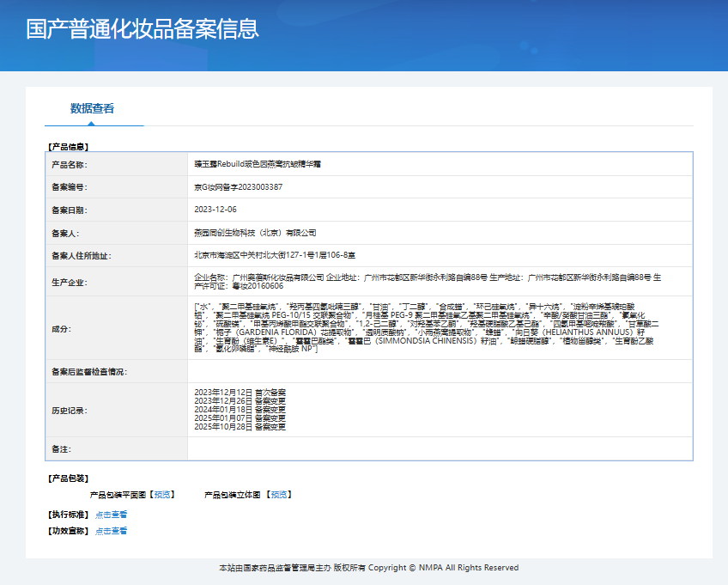Click the 产品信息 section heading
Screen dimensions: 728x585
pyautogui.click(x=68, y=147)
